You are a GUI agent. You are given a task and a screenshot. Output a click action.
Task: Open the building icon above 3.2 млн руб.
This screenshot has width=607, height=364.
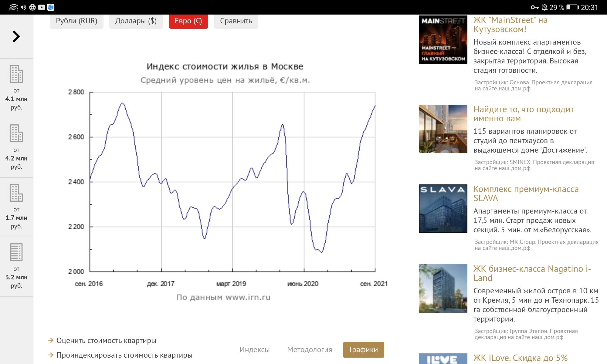tap(16, 252)
